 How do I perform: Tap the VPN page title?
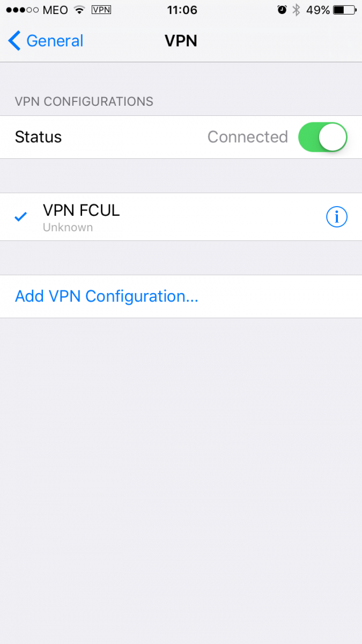181,41
